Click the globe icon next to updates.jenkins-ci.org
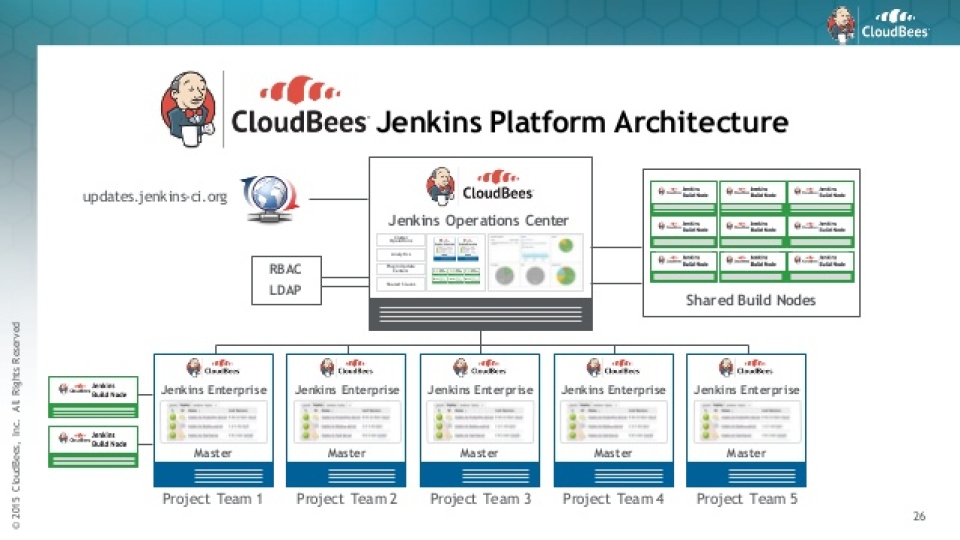Image resolution: width=960 pixels, height=540 pixels. tap(267, 195)
